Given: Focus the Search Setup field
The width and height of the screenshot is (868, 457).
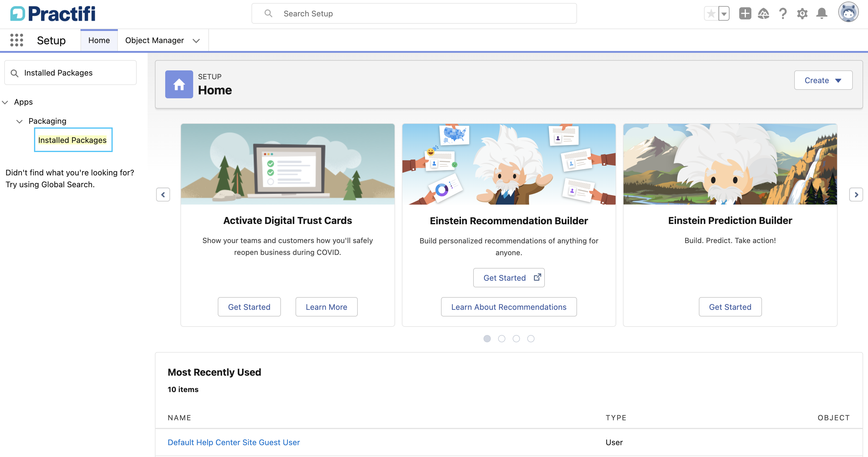Looking at the screenshot, I should pyautogui.click(x=414, y=13).
